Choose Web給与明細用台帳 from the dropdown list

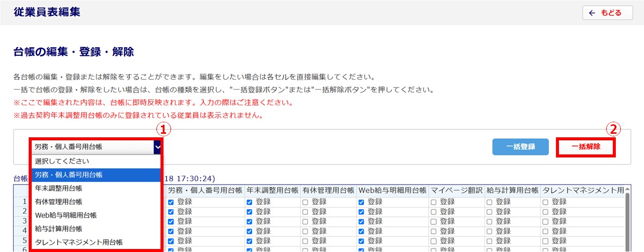(96, 215)
